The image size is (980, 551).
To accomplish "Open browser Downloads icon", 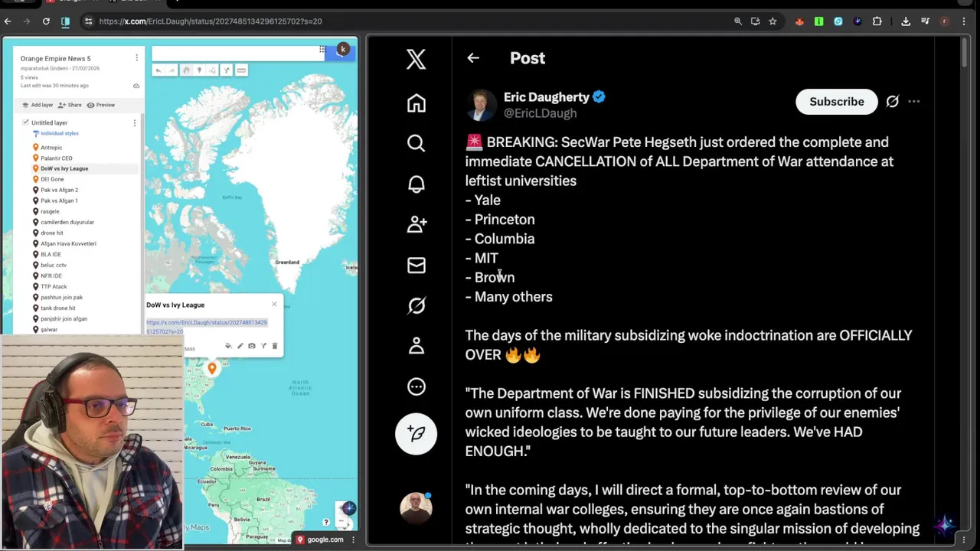I will 906,21.
